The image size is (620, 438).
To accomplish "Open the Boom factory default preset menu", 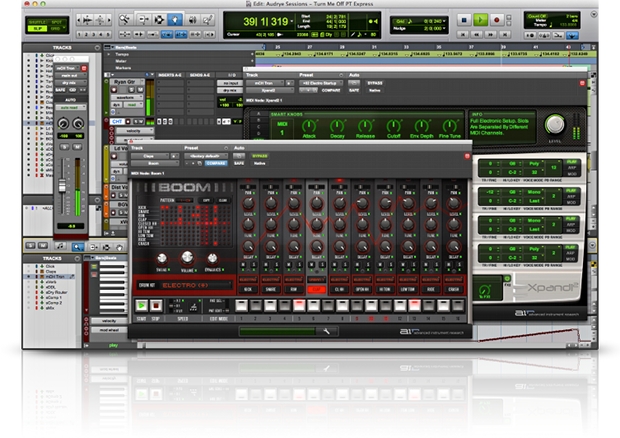I will (x=206, y=156).
